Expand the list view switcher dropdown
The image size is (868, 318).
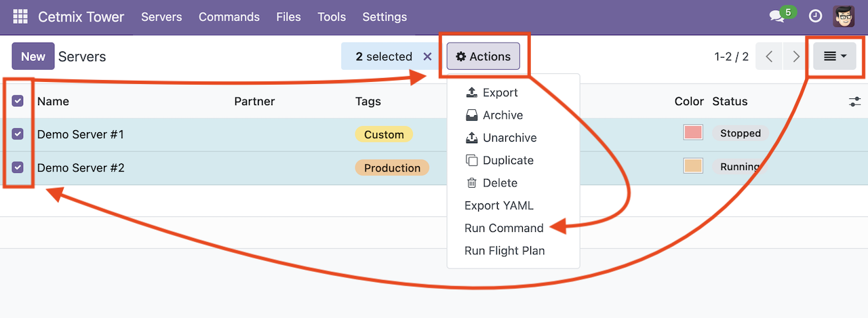tap(835, 57)
